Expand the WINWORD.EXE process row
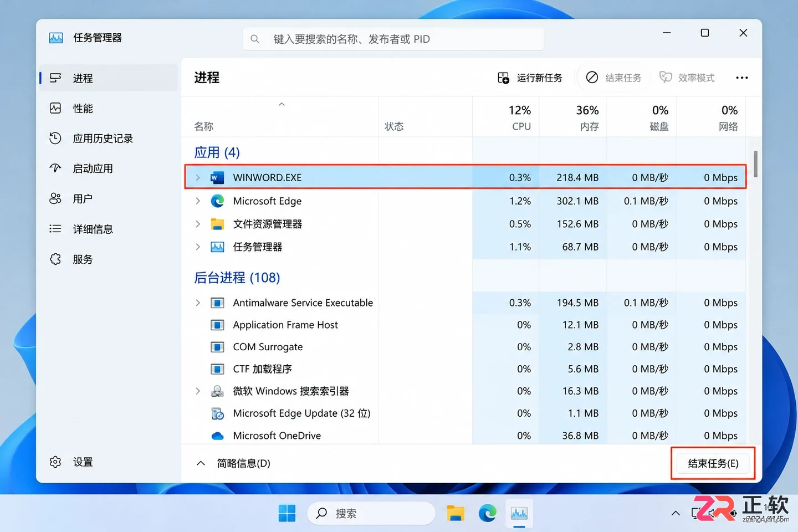 click(198, 177)
